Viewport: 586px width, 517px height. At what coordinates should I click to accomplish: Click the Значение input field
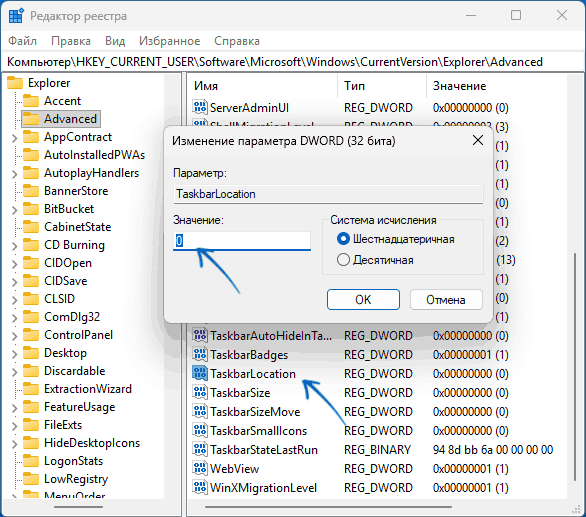242,241
